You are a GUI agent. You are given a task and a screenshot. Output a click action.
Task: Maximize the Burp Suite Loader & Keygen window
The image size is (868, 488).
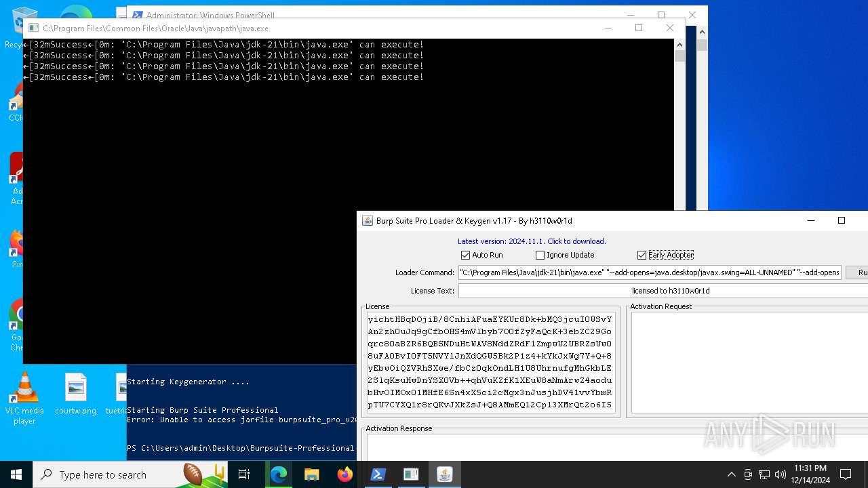(x=842, y=220)
